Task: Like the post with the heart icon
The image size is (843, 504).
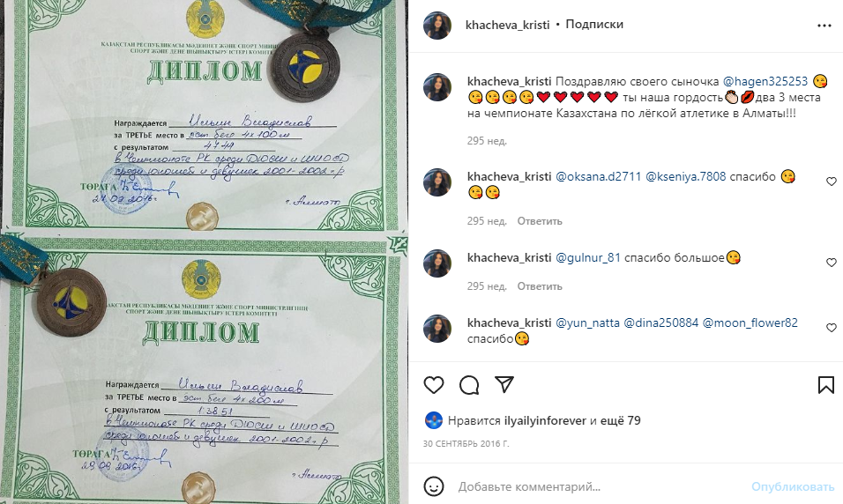Action: (434, 385)
